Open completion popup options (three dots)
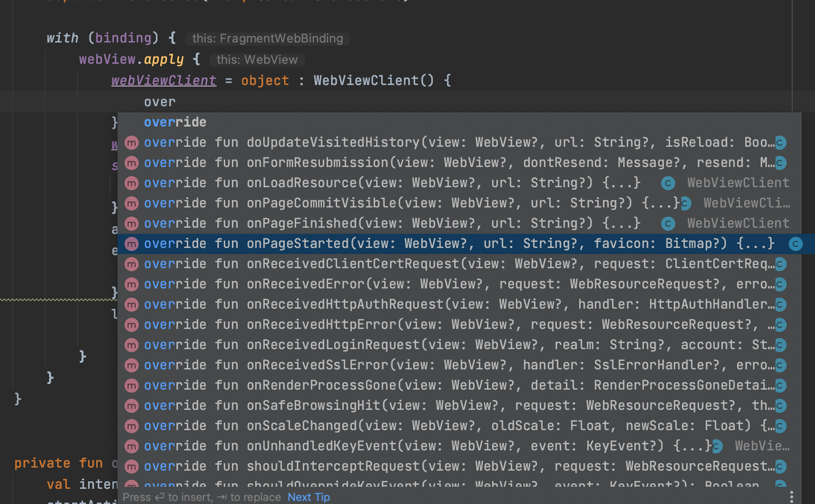 (791, 496)
